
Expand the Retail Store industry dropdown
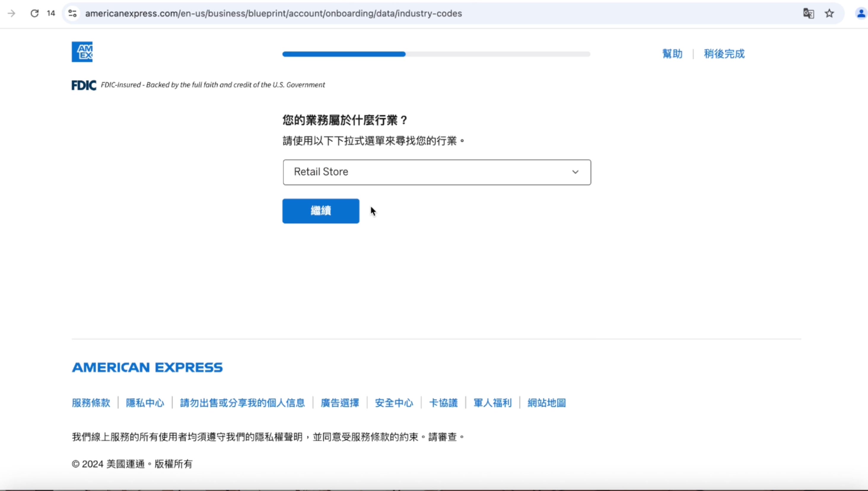[437, 172]
